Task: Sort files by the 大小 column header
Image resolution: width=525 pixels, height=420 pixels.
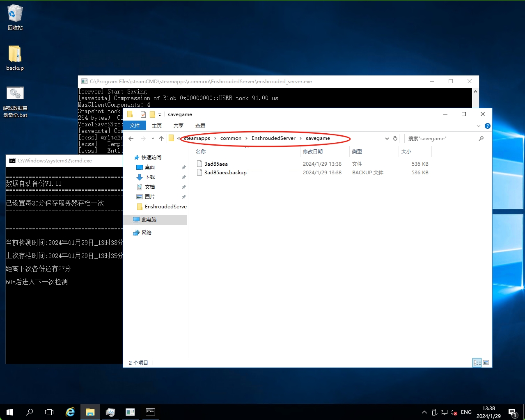Action: coord(415,152)
